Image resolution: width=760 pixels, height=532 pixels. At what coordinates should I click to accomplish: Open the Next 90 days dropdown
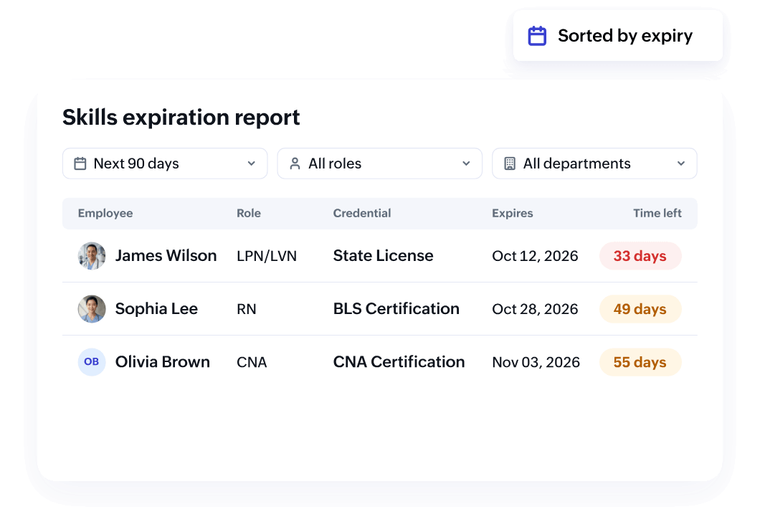(165, 163)
